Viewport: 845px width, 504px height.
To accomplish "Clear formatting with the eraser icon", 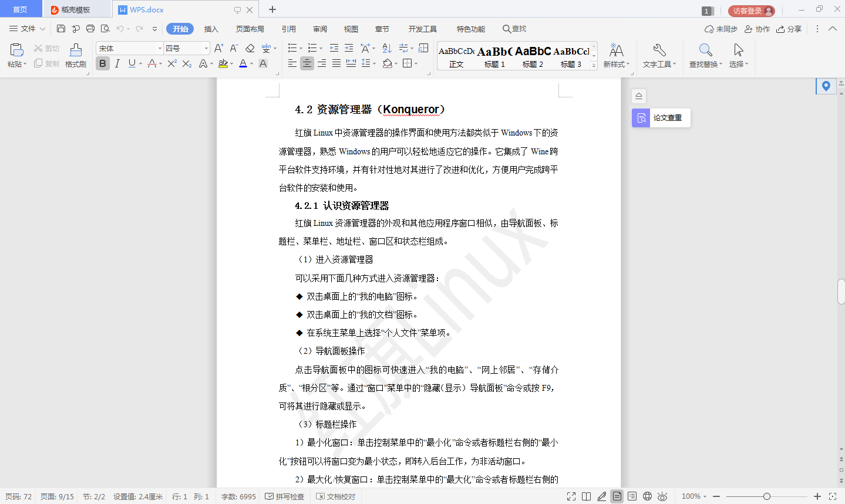I will (250, 48).
